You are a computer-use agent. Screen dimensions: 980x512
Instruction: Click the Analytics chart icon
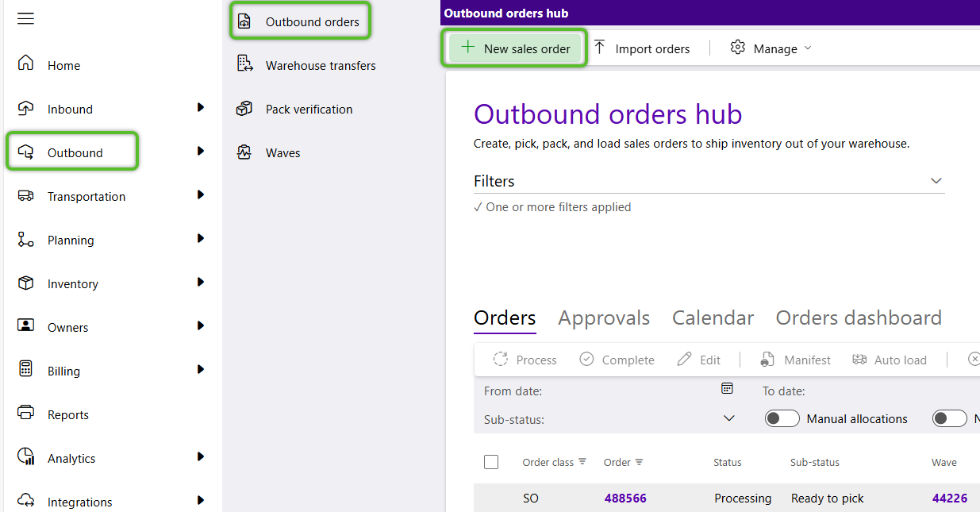pos(25,456)
